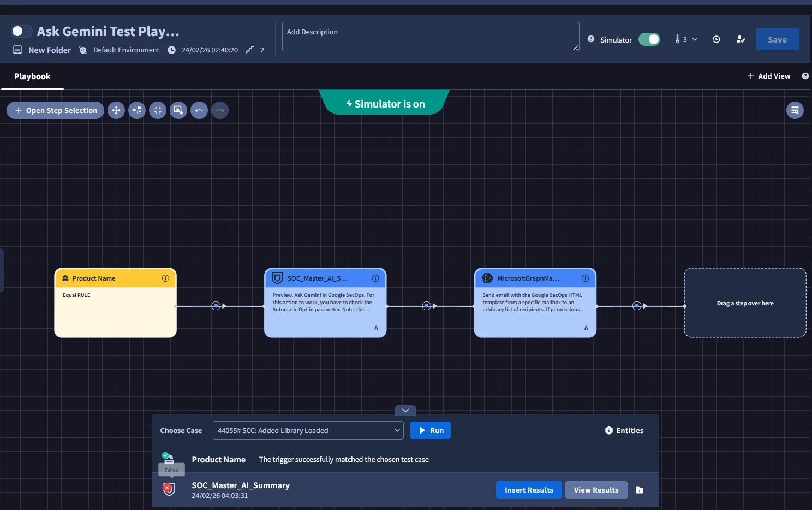Viewport: 812px width, 510px height.
Task: Open info icon on Product Name node
Action: pyautogui.click(x=165, y=278)
